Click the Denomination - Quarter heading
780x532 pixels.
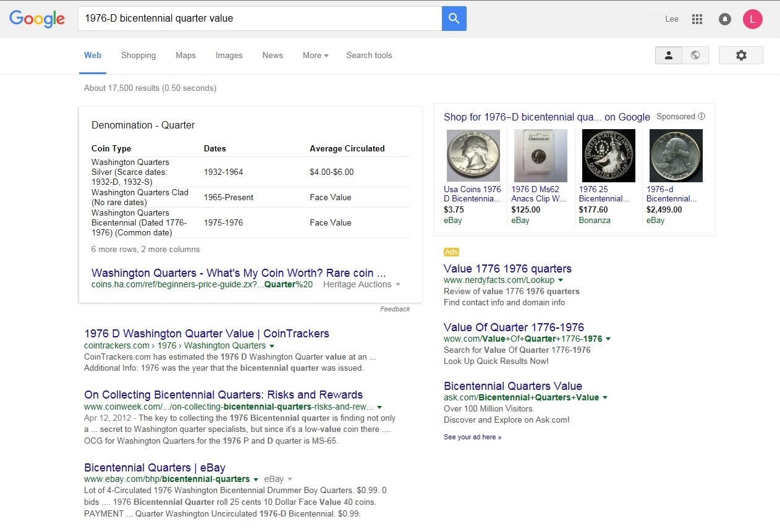pos(143,125)
